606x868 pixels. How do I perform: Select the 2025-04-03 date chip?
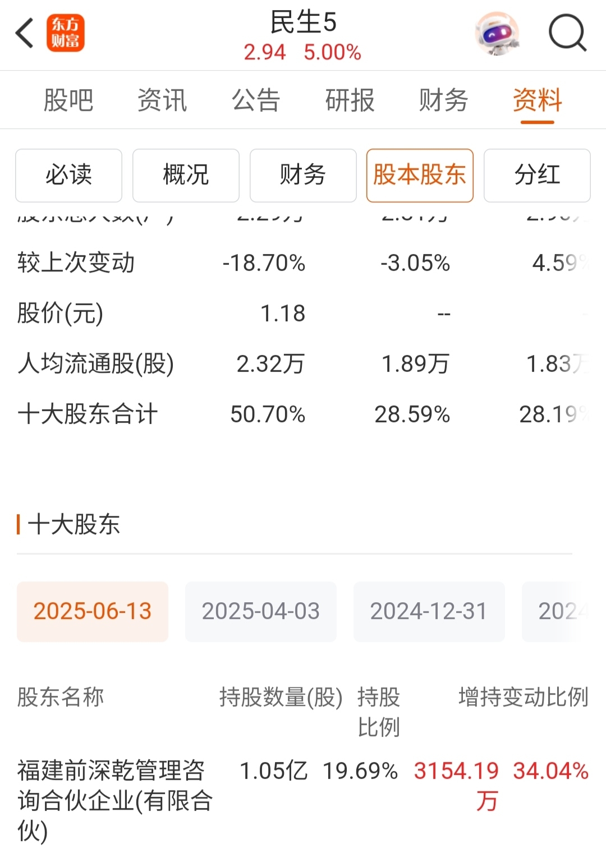pos(261,612)
